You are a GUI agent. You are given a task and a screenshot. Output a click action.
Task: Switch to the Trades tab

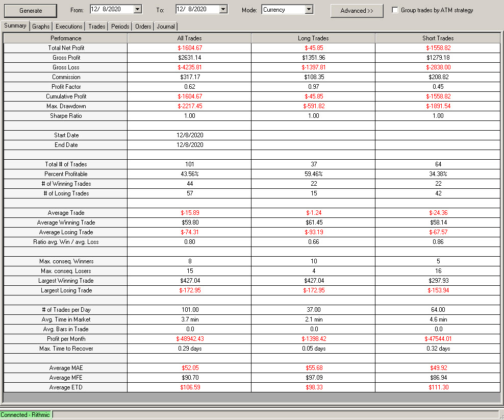(97, 27)
